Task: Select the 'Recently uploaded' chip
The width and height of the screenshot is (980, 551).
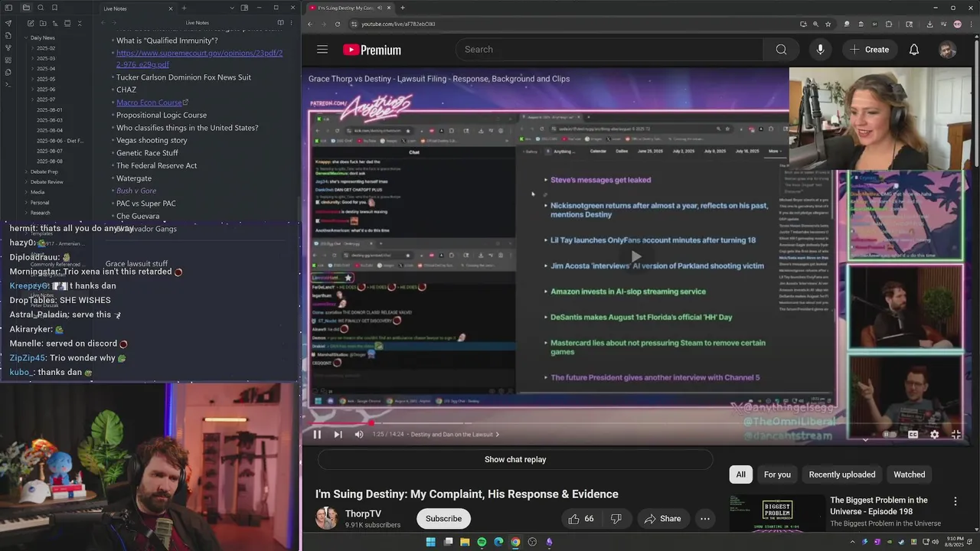Action: 842,474
